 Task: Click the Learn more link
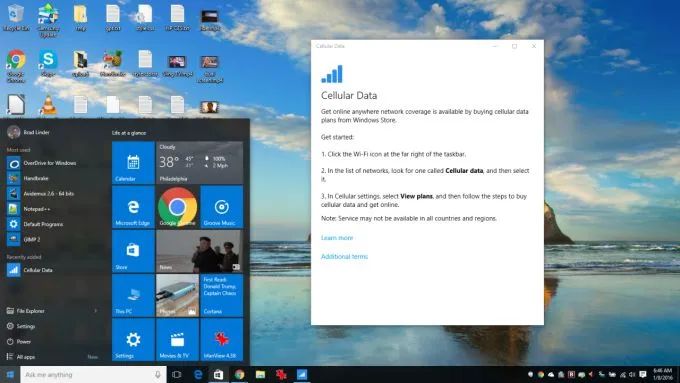[x=337, y=238]
